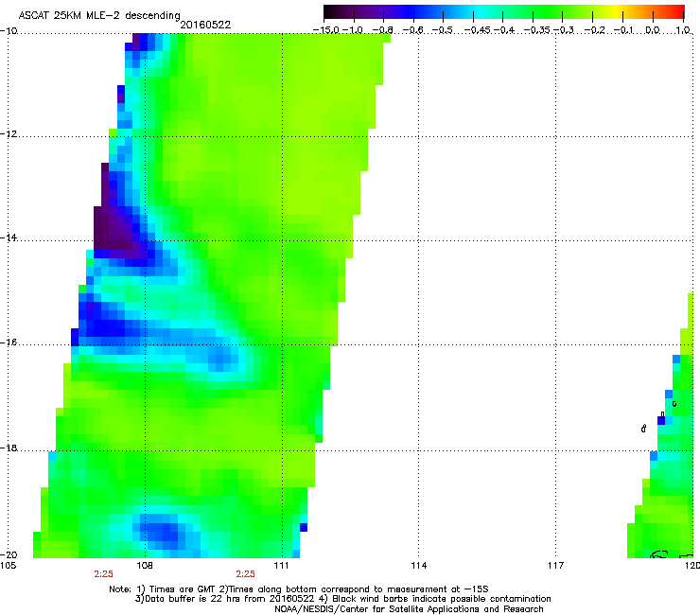Click the "-0.4" color scale label
This screenshot has width=700, height=615.
click(x=504, y=30)
